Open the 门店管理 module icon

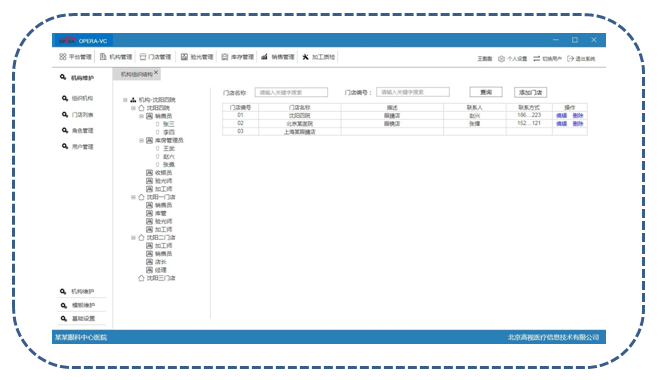coord(143,57)
